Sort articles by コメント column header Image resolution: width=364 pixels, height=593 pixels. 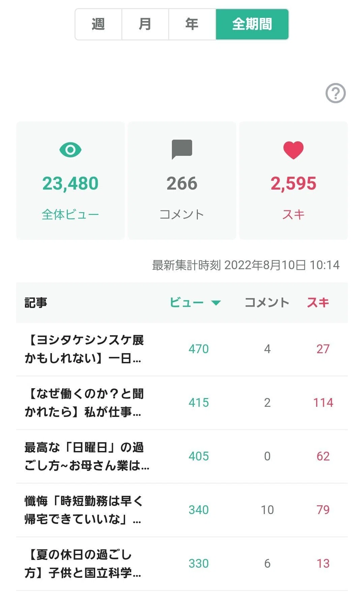(x=267, y=303)
